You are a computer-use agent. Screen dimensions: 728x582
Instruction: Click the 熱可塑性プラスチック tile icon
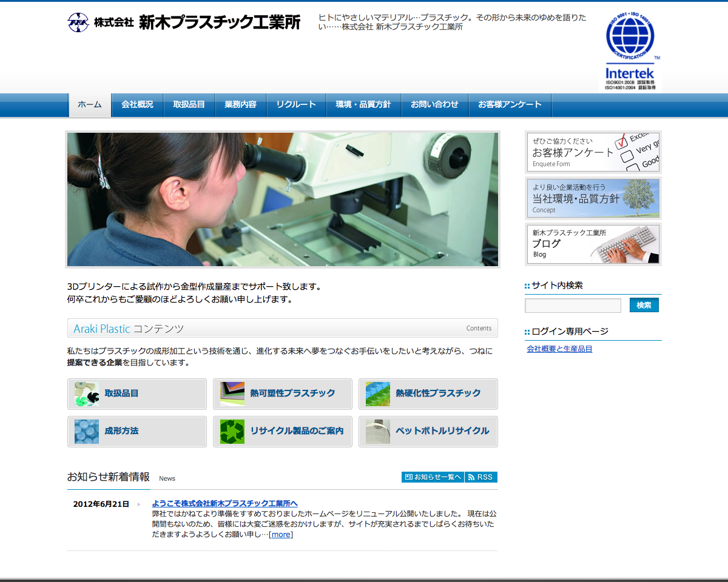[232, 394]
